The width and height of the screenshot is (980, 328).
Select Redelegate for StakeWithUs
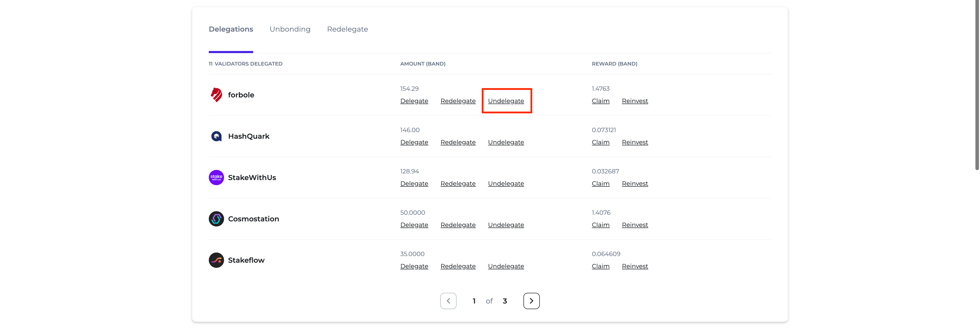[458, 184]
